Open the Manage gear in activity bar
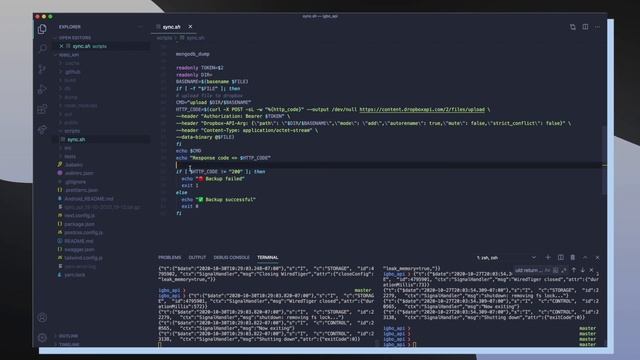Viewport: 640px width, 360px height. pyautogui.click(x=42, y=337)
